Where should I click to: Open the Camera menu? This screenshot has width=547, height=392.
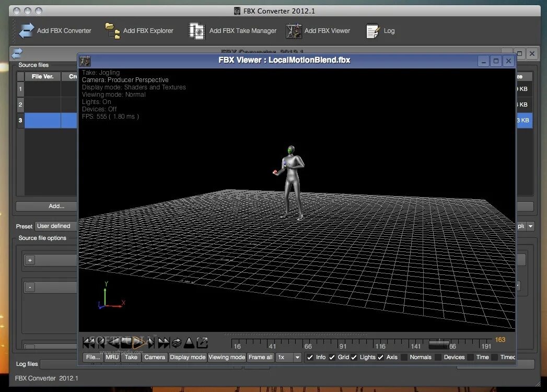155,357
